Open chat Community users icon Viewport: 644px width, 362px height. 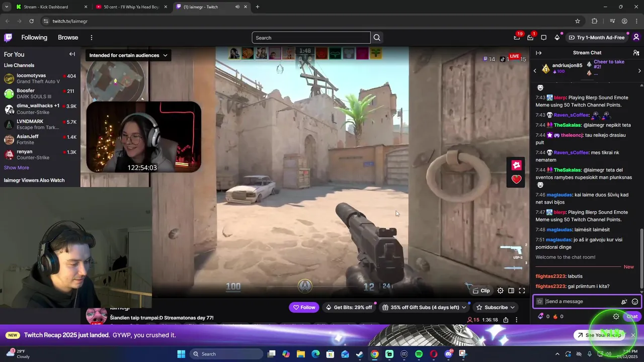click(636, 53)
